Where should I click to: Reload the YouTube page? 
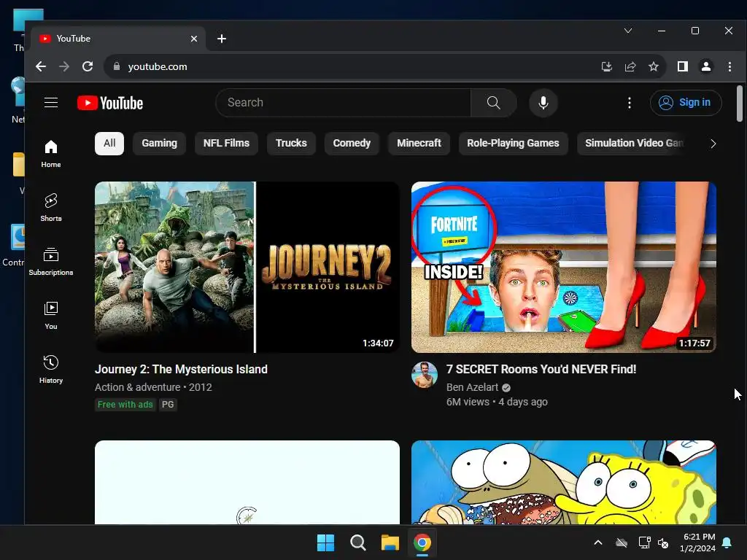(88, 66)
